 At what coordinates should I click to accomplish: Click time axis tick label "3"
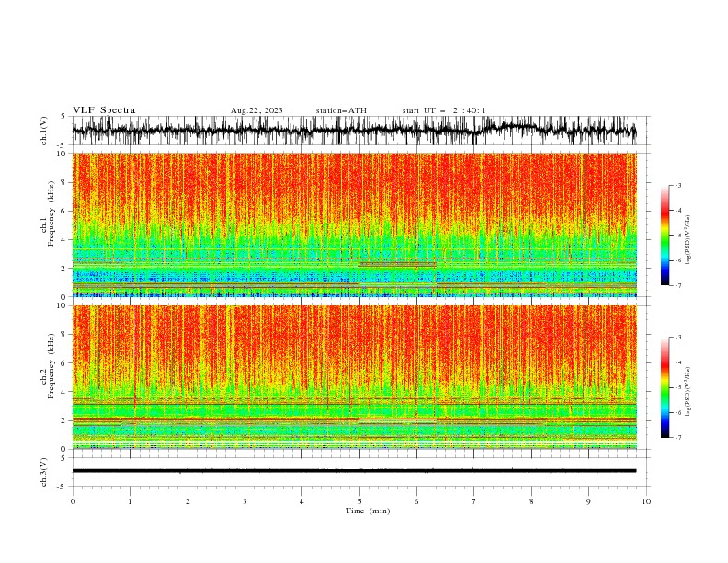click(245, 501)
